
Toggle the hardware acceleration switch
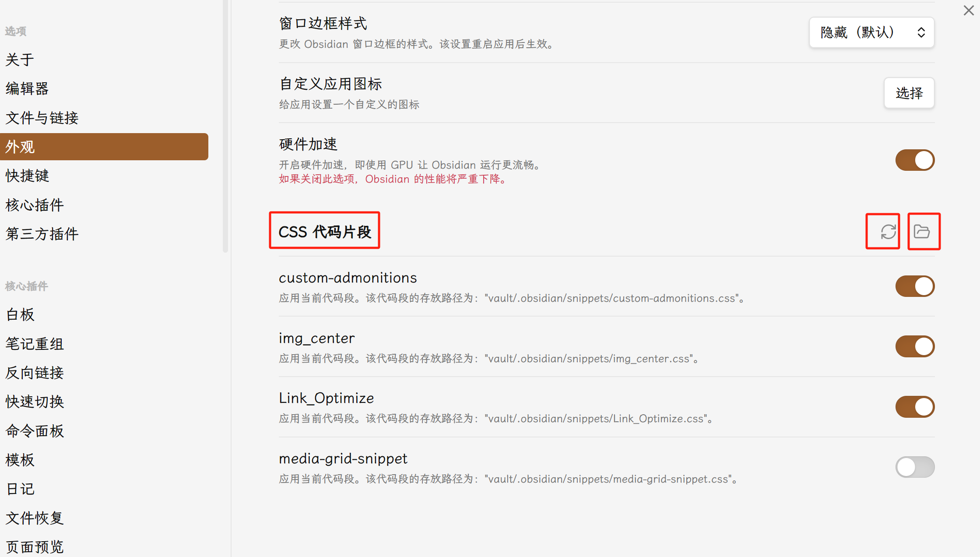pos(915,160)
